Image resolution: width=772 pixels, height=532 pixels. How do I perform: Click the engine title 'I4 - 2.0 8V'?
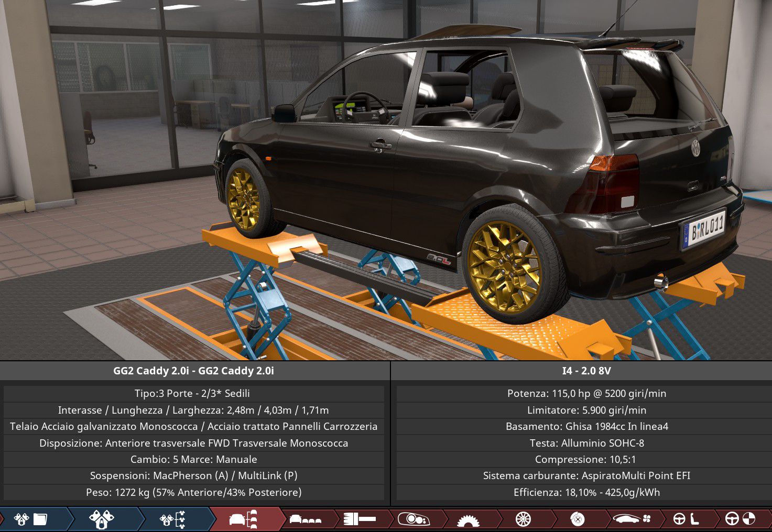point(586,371)
